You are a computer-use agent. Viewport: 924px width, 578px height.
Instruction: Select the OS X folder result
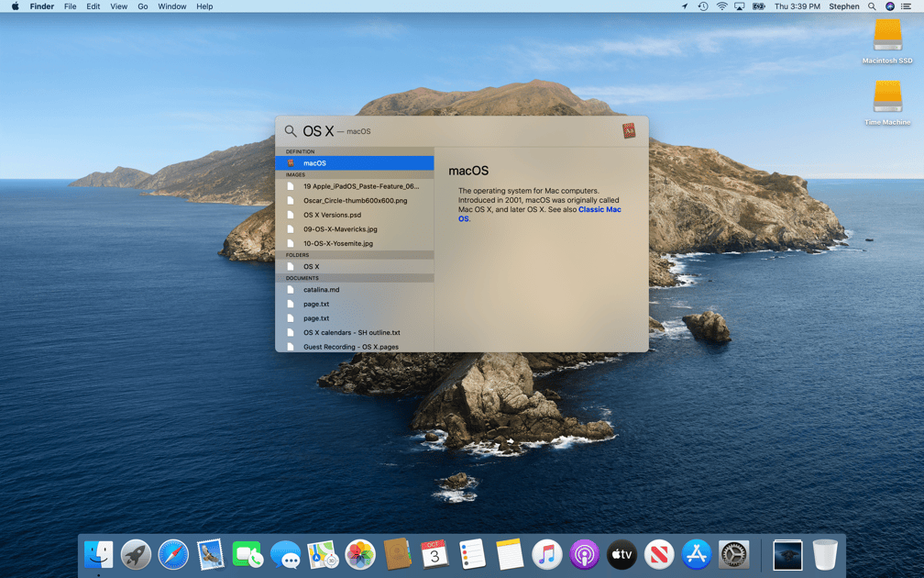pos(355,267)
